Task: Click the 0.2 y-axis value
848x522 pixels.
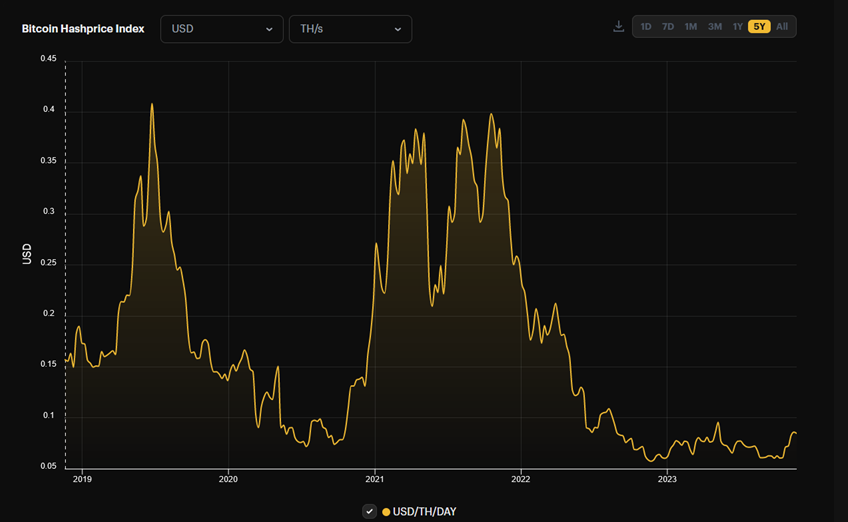Action: tap(49, 313)
